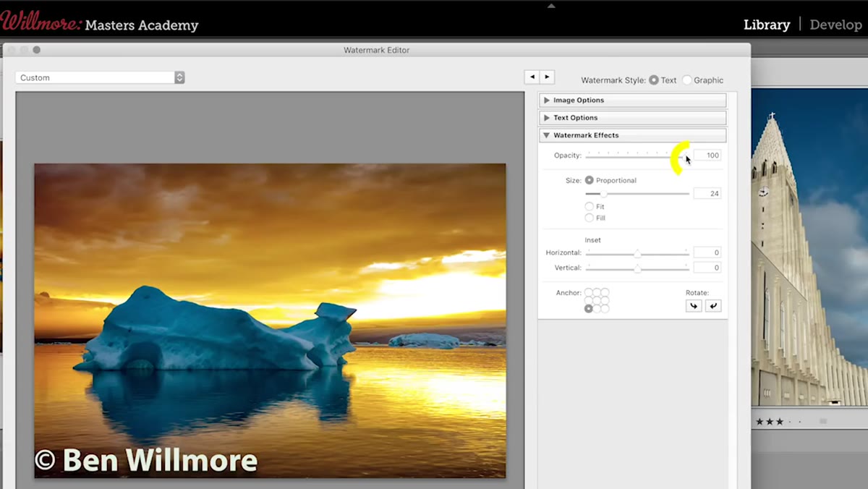Click the "Anchor:" label
This screenshot has height=489, width=868.
click(x=569, y=293)
